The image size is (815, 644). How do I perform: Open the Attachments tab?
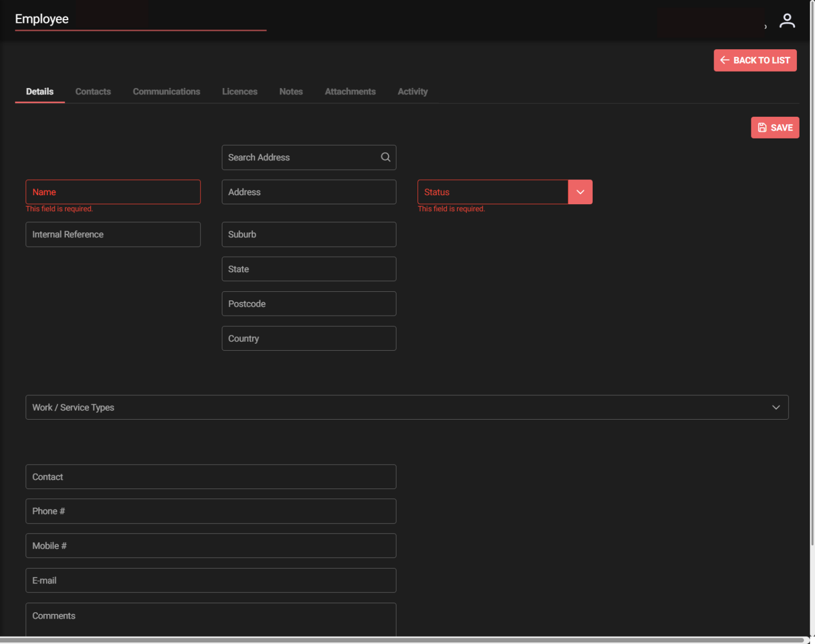pyautogui.click(x=350, y=91)
